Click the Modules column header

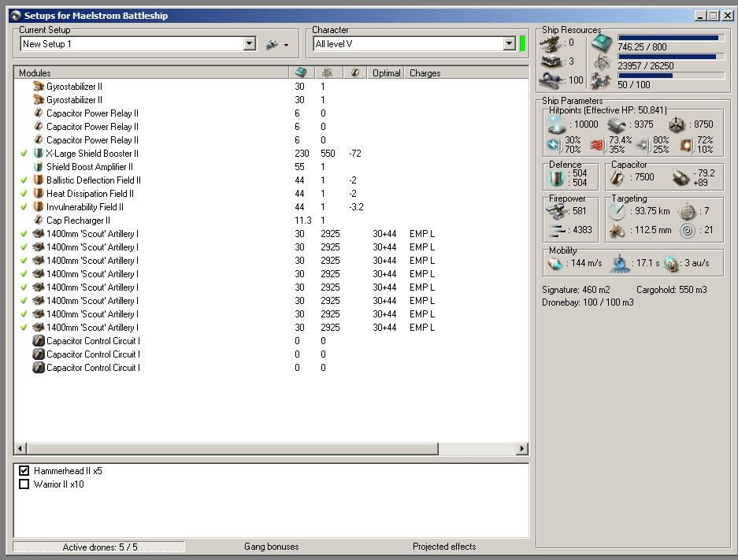click(x=150, y=73)
